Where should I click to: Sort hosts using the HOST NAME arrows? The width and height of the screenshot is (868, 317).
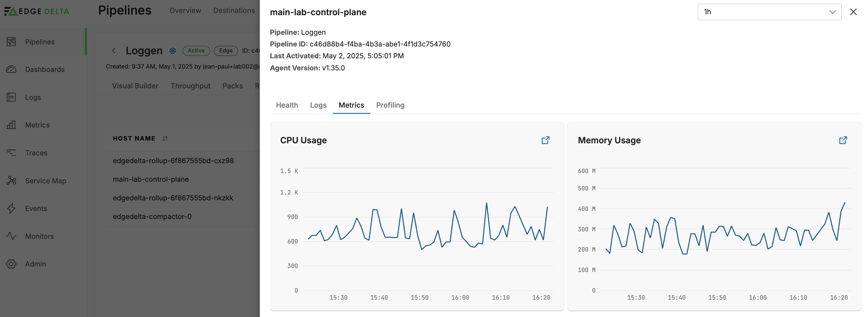(x=165, y=138)
